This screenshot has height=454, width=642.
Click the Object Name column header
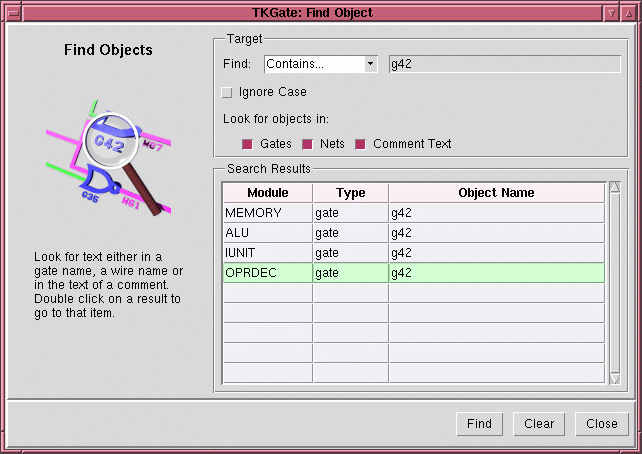click(x=496, y=192)
